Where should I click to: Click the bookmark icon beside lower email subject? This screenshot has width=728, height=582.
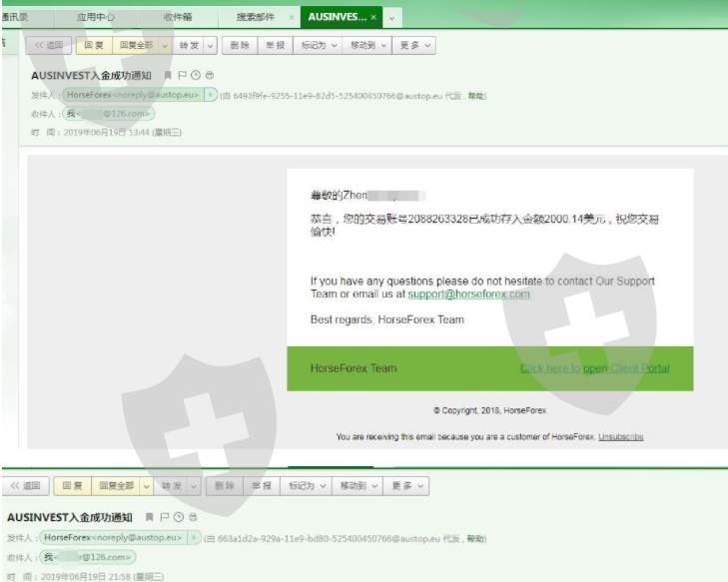(150, 517)
